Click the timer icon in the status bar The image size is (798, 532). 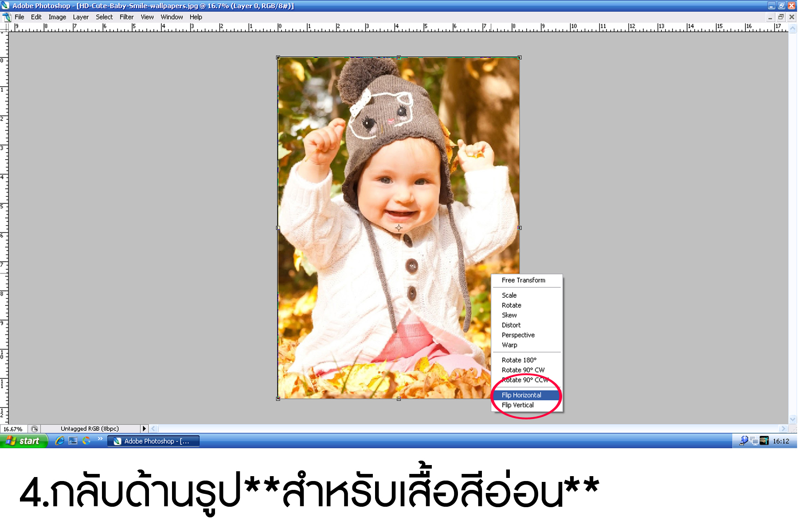(x=34, y=429)
